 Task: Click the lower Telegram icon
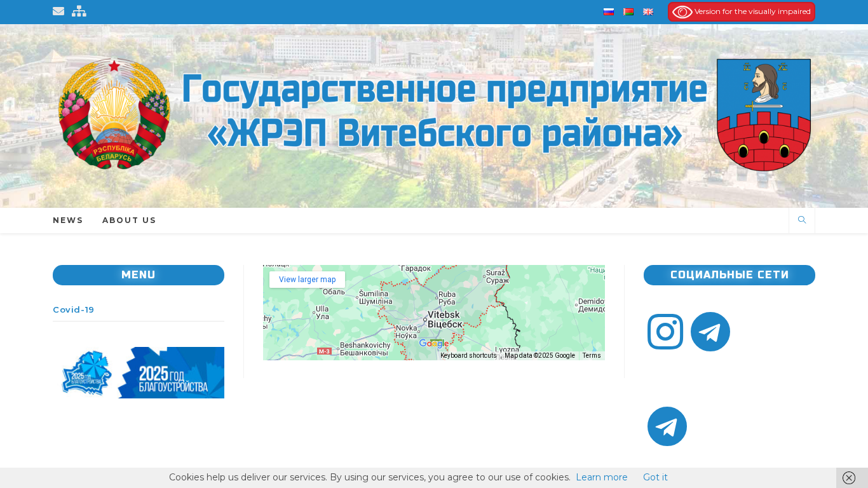[x=667, y=426]
